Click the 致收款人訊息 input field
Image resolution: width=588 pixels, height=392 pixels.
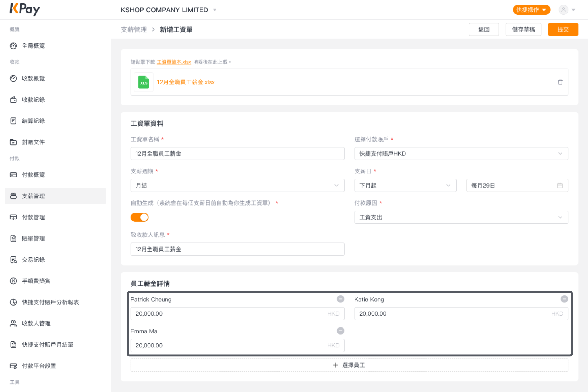click(x=237, y=249)
